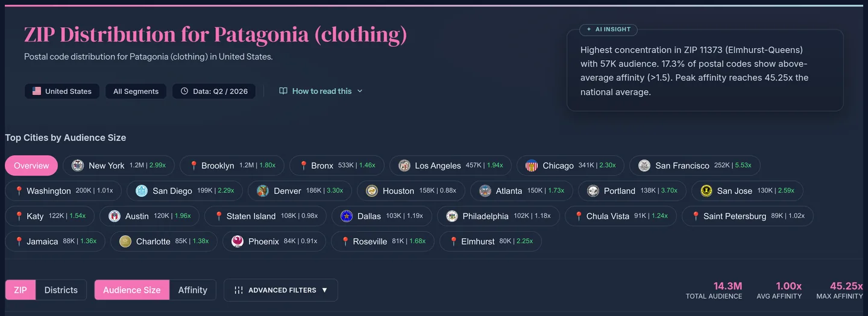Click the Washington location pin icon
This screenshot has width=868, height=316.
(19, 191)
